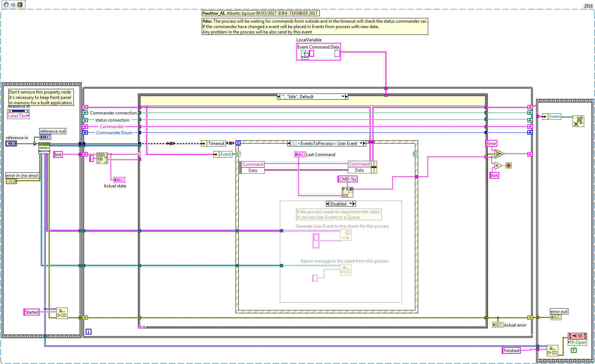
Task: Click the dynamic event terminal beside Event unbundle
Action: [238, 154]
